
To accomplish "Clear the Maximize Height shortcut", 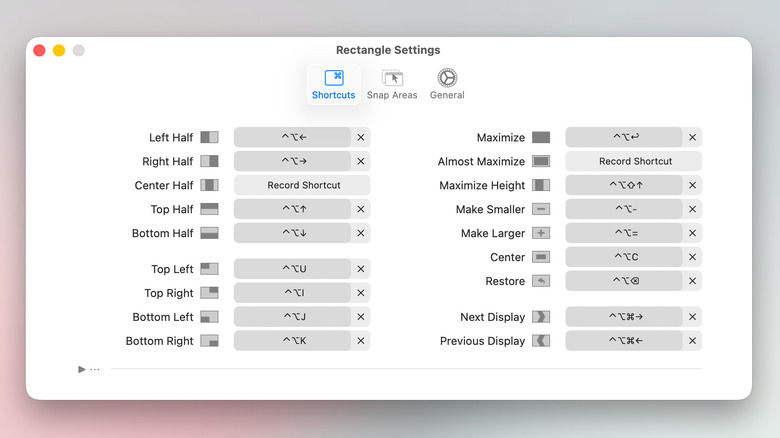I will click(692, 185).
